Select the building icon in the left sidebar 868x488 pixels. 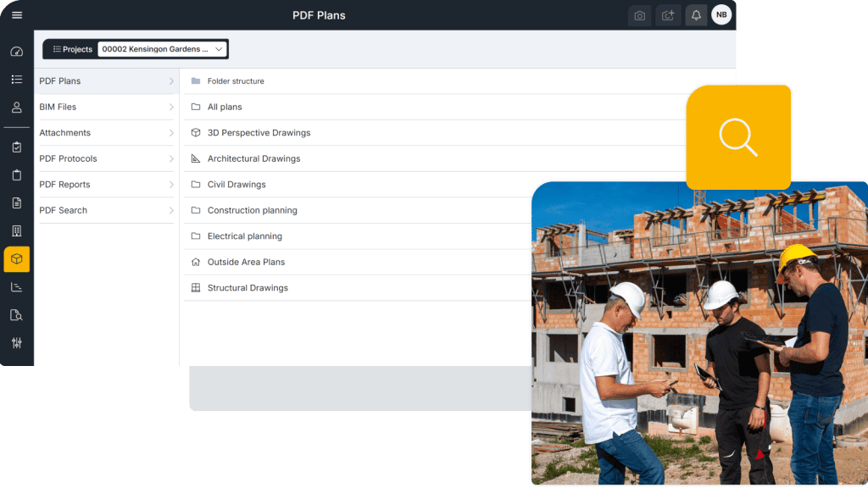pyautogui.click(x=17, y=230)
